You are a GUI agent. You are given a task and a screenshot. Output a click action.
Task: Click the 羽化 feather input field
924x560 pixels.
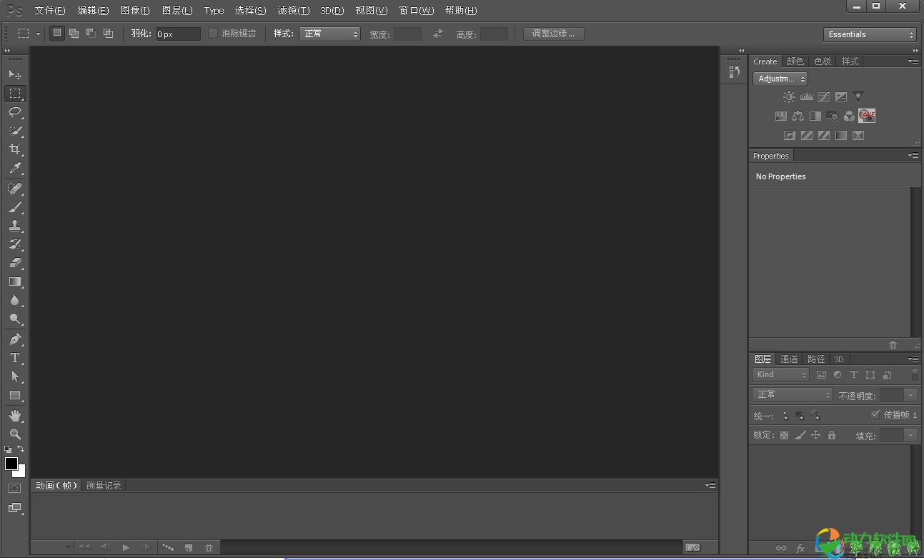(178, 34)
